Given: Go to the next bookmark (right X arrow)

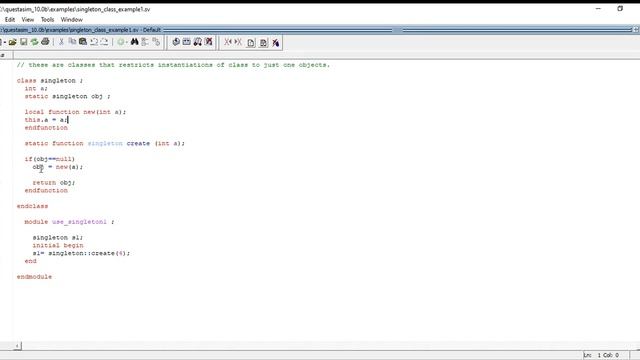Looking at the screenshot, I should pos(238,42).
